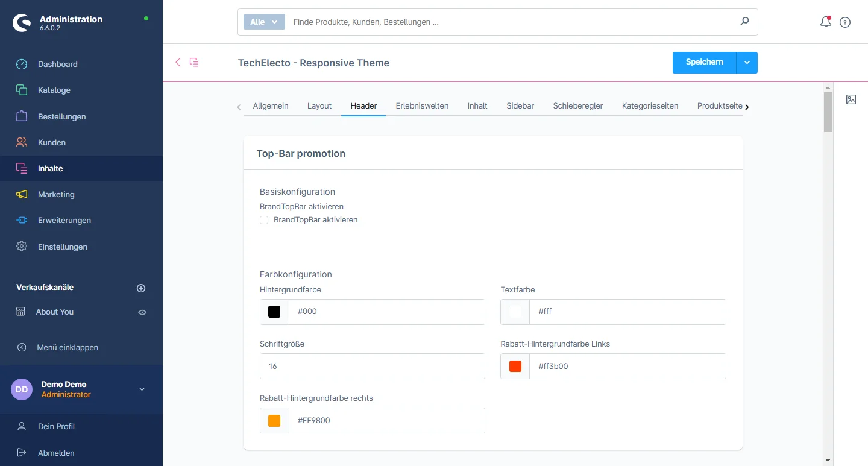Collapse menu via Menü einklappen
The width and height of the screenshot is (868, 466).
tap(67, 347)
